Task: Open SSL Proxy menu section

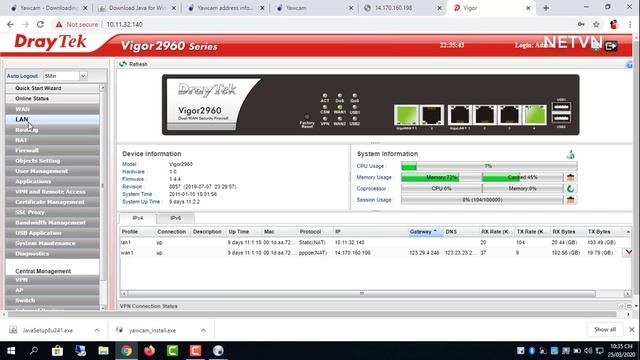Action: [52, 212]
